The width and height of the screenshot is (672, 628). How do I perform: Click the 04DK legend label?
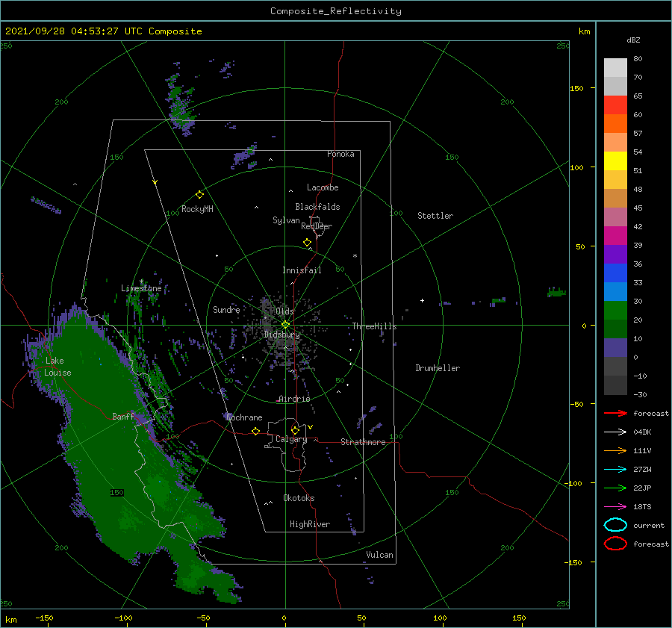642,432
